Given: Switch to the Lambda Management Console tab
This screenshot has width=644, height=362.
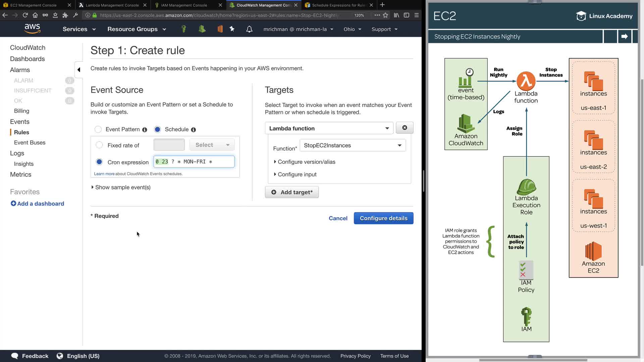Looking at the screenshot, I should (112, 5).
